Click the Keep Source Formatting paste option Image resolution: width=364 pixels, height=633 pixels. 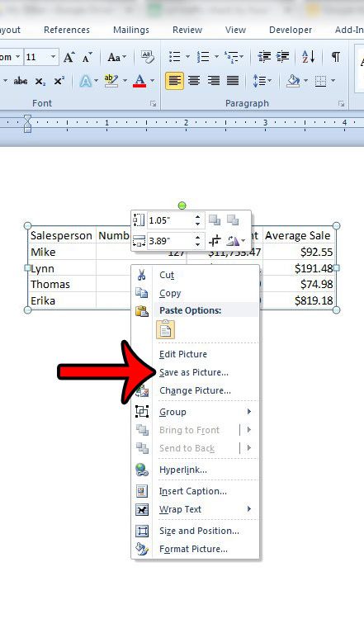pyautogui.click(x=165, y=329)
